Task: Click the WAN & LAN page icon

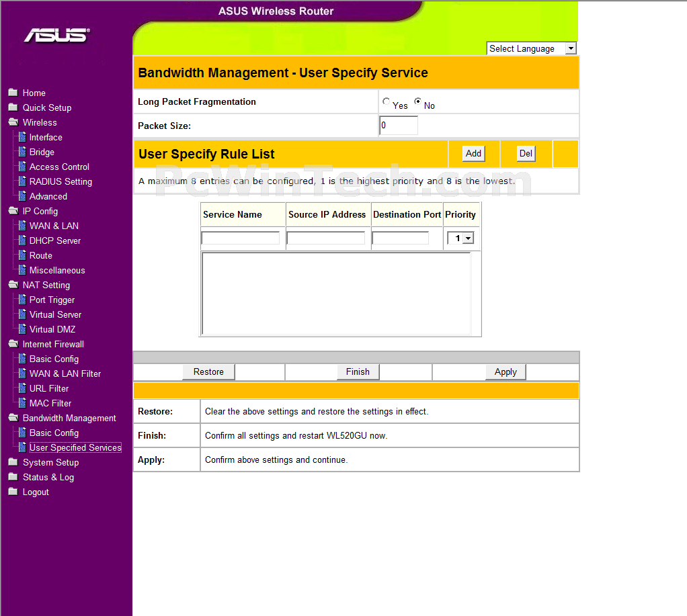Action: pyautogui.click(x=22, y=226)
